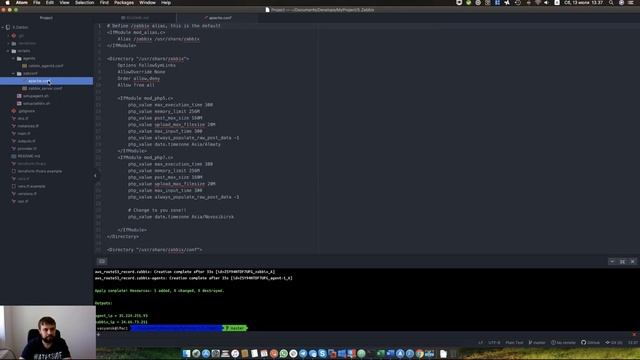Image resolution: width=640 pixels, height=360 pixels.
Task: Open the Packages menu
Action: coord(124,2)
